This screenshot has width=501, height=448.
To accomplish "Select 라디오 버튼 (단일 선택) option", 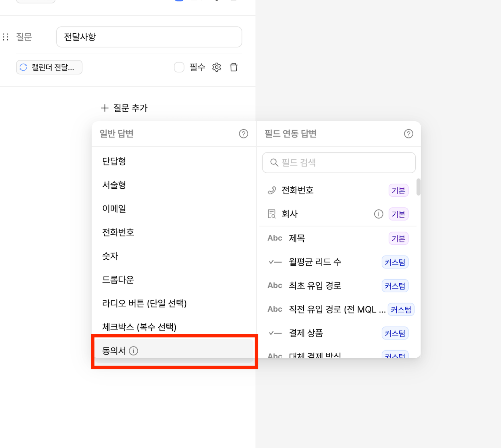I will pos(144,303).
